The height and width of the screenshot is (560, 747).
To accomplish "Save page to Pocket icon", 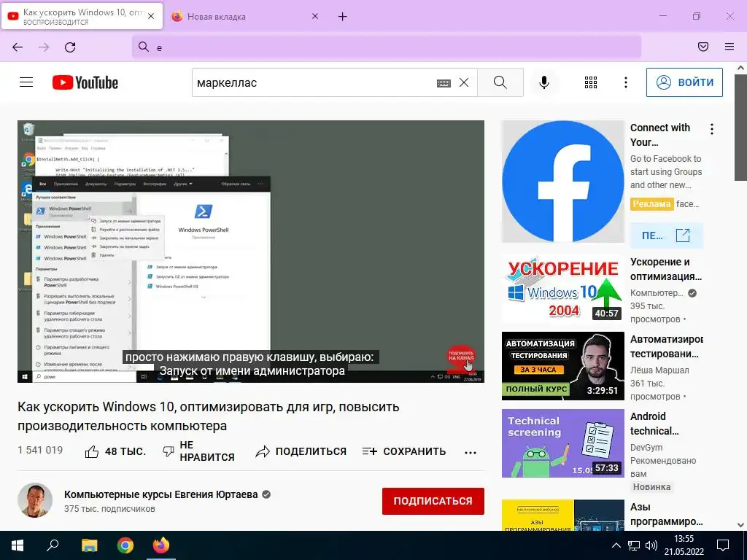I will click(703, 47).
